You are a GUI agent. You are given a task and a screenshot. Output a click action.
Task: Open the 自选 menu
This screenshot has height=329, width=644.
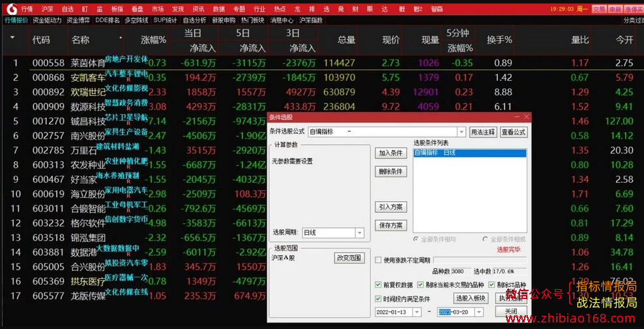pyautogui.click(x=67, y=8)
